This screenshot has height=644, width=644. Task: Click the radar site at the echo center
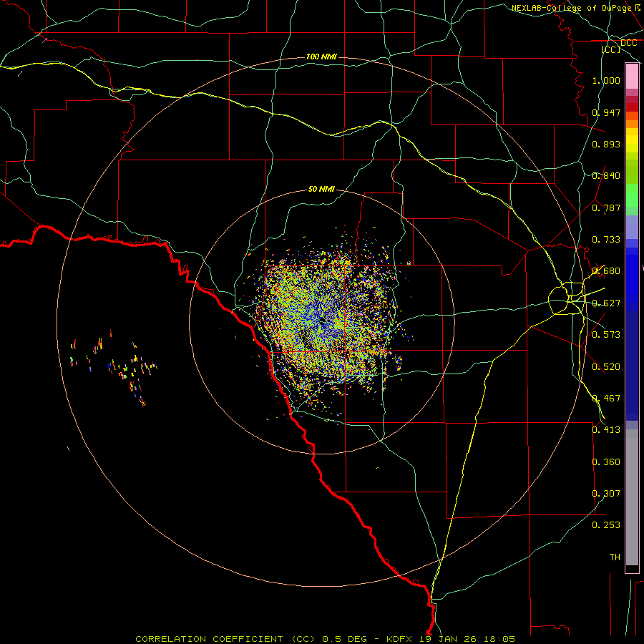click(322, 321)
